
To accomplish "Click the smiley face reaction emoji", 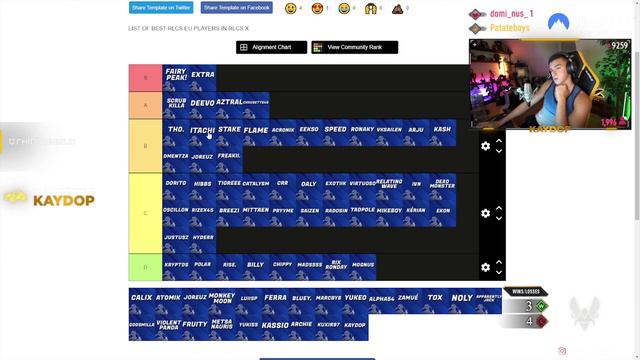I will point(291,8).
